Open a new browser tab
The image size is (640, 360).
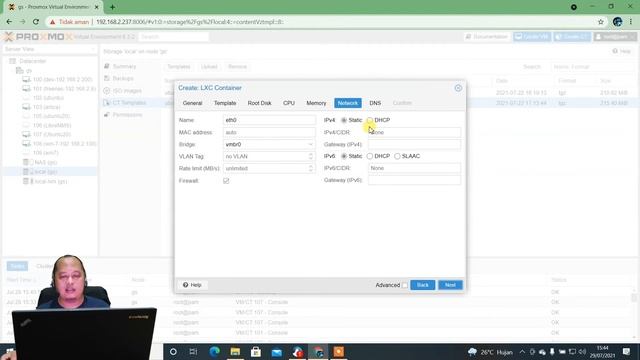click(112, 7)
